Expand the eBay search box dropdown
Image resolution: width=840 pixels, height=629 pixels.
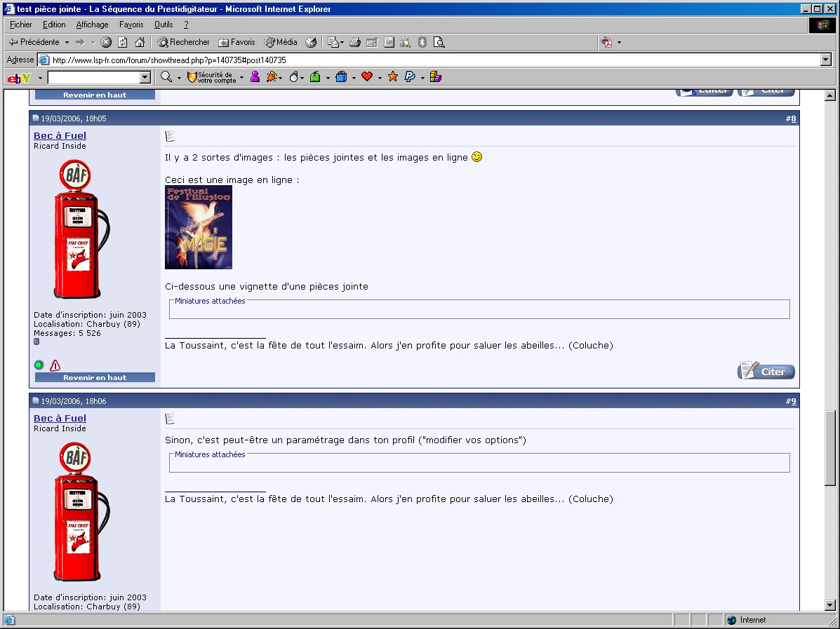click(x=145, y=77)
